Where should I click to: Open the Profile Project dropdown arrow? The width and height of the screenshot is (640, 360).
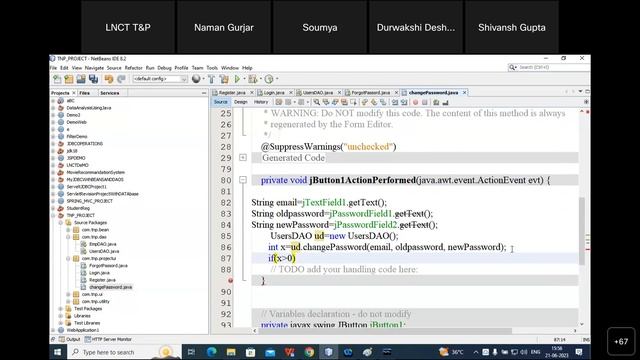click(x=277, y=79)
